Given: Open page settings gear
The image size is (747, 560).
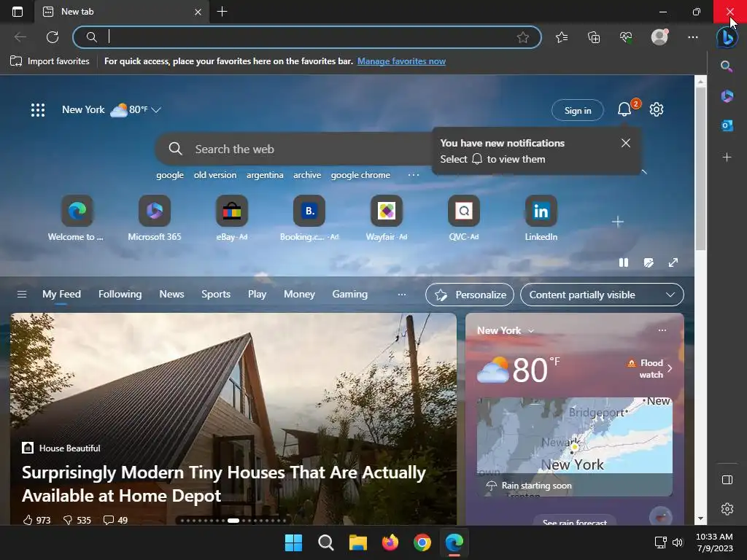Looking at the screenshot, I should pos(657,109).
